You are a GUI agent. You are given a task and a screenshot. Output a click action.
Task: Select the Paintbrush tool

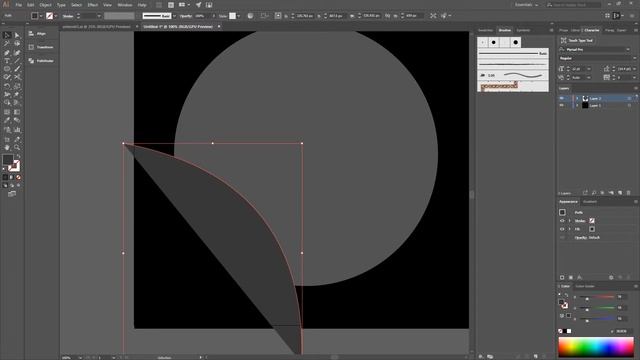tap(17, 69)
